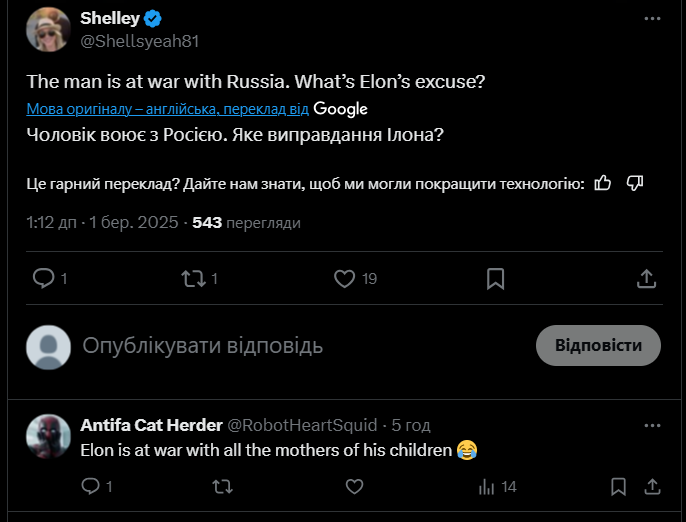Like the Antifa Cat Herder reply
686x522 pixels.
click(354, 487)
